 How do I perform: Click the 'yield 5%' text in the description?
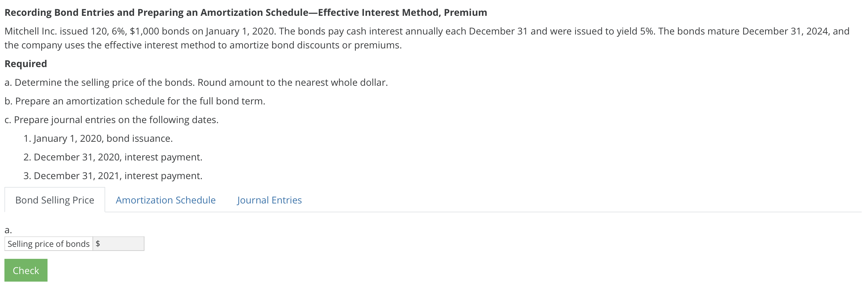(x=635, y=31)
